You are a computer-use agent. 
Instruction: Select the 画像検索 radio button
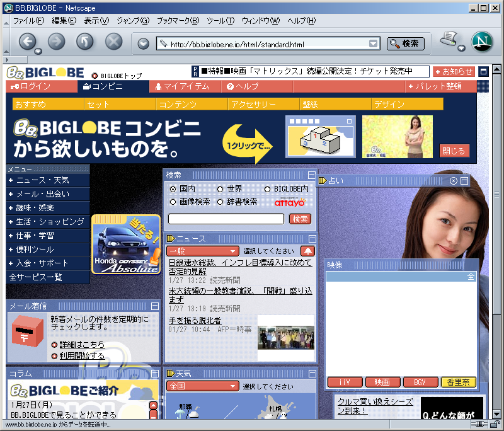tap(173, 202)
